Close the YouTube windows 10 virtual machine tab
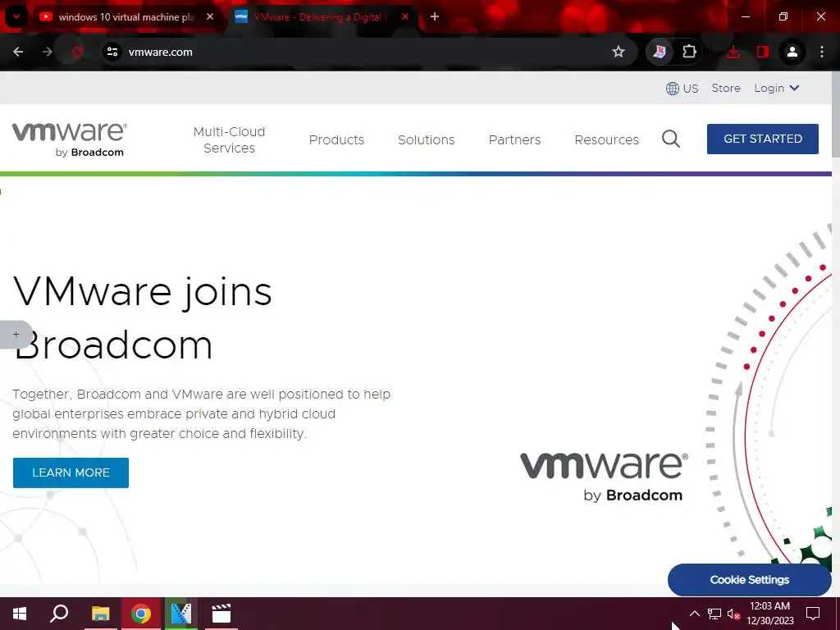Viewport: 840px width, 630px height. [x=210, y=16]
